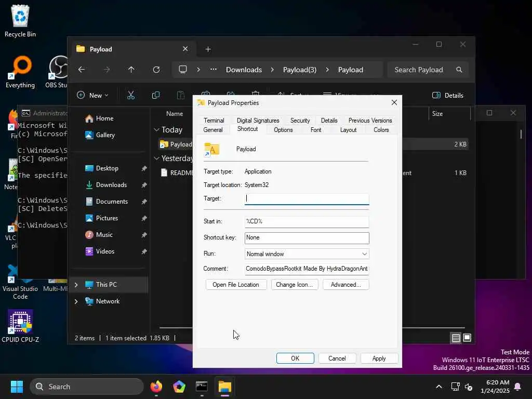Click the Copy icon in Explorer toolbar

[x=156, y=96]
